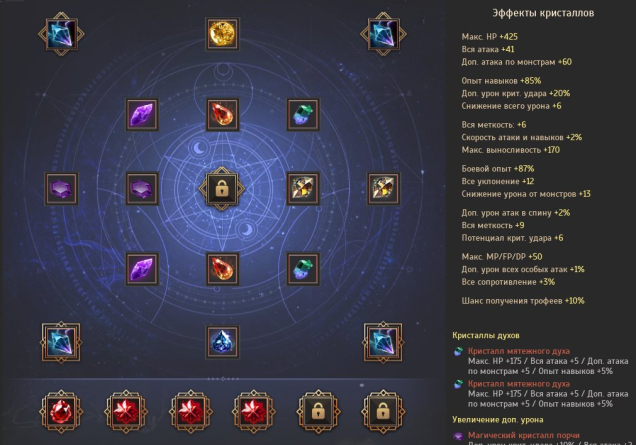This screenshot has width=636, height=445.
Task: Open the locked slot in the circle's center
Action: click(x=222, y=189)
